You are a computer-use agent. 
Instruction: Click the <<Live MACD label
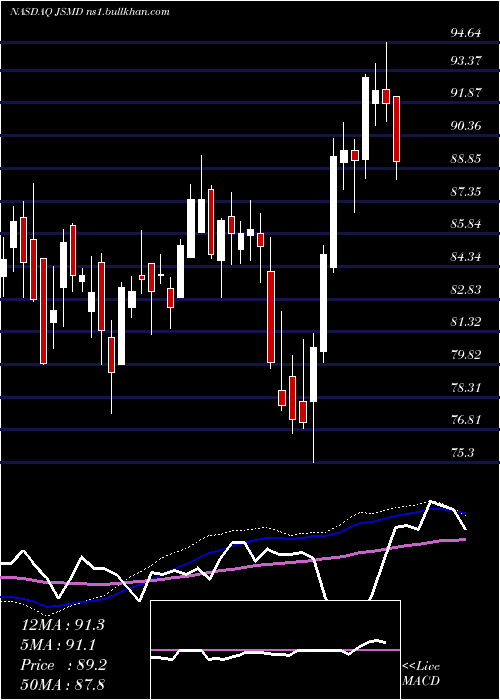pyautogui.click(x=421, y=674)
